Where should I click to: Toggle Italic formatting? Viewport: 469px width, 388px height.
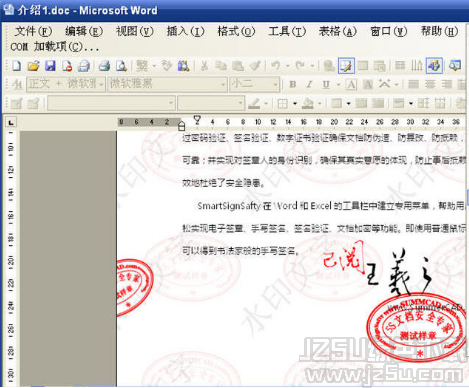[x=309, y=84]
